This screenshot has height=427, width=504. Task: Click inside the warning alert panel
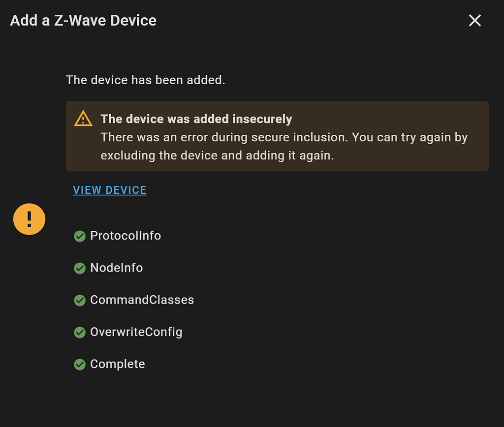click(x=277, y=136)
